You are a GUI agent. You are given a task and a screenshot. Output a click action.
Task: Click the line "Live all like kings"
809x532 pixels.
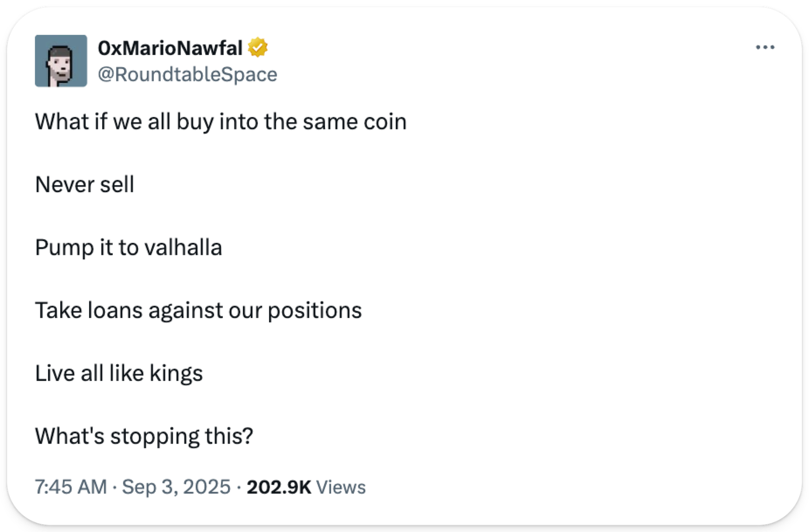(119, 374)
